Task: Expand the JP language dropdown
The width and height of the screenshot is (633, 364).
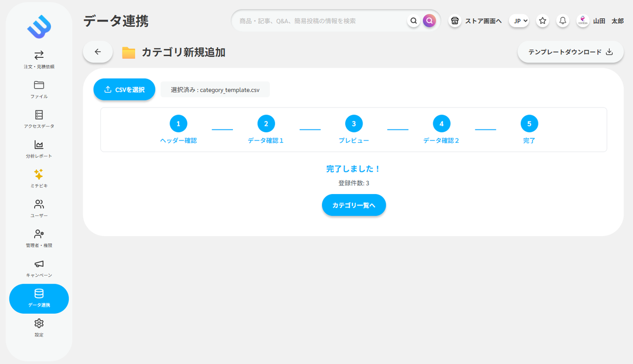Action: 519,21
